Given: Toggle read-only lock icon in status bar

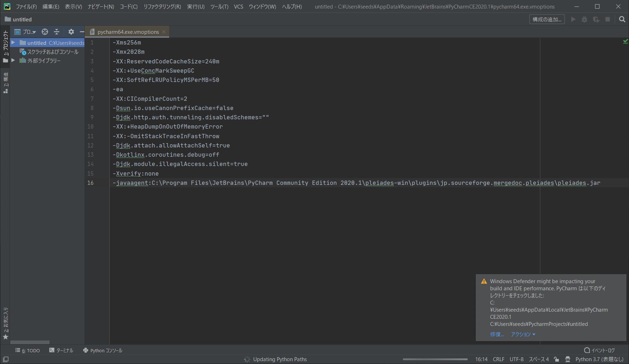Looking at the screenshot, I should click(556, 359).
